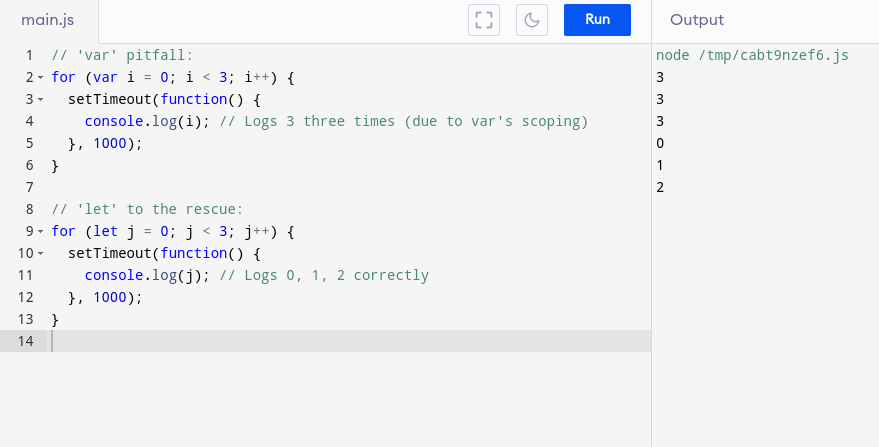
Task: Collapse the let for loop on line 9
Action: tap(41, 232)
